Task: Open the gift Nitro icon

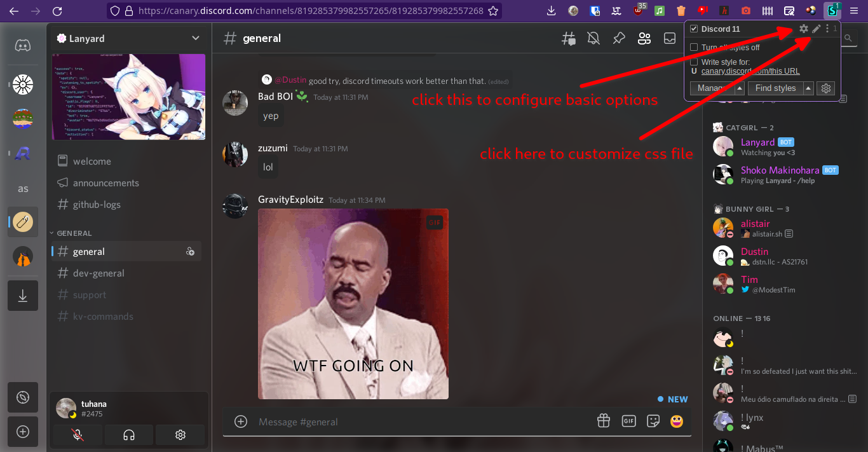Action: [x=603, y=421]
